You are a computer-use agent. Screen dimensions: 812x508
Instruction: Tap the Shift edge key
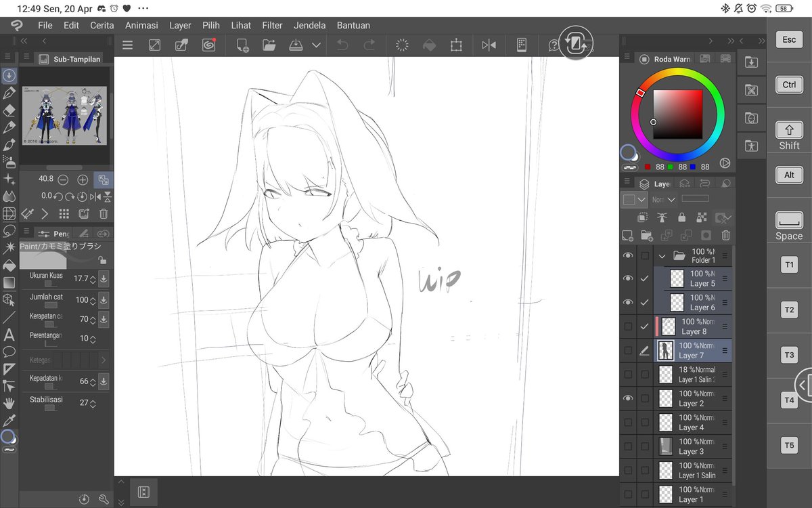coord(789,135)
